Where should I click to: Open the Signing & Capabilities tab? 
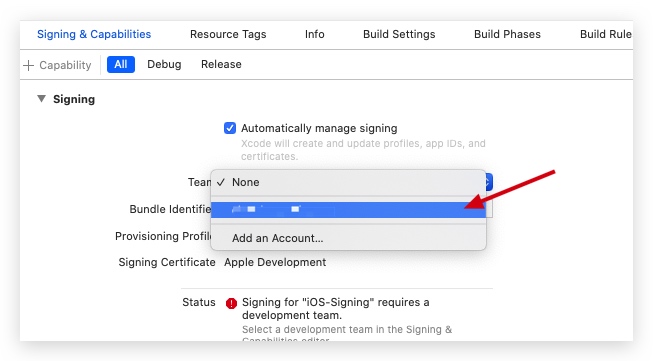[94, 34]
